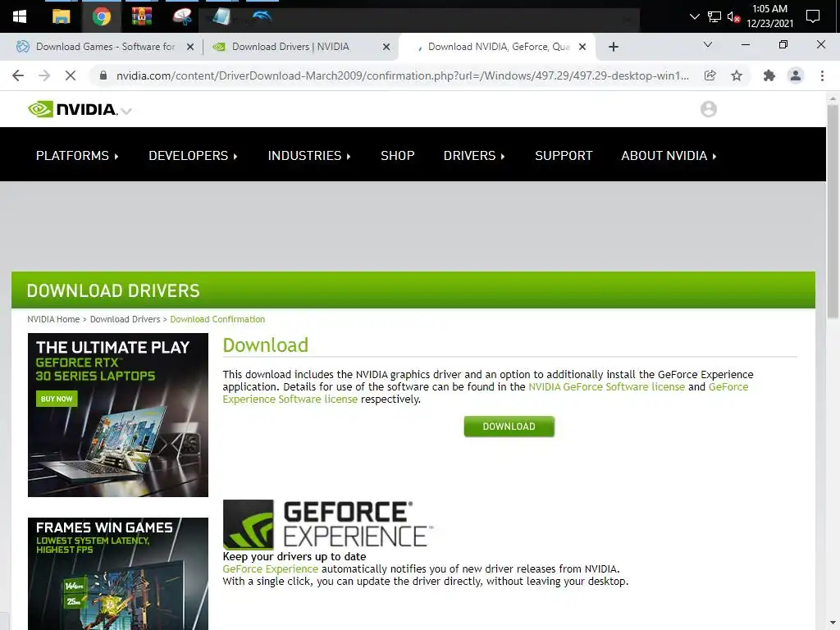Click the green DOWNLOAD button
This screenshot has width=840, height=630.
[x=509, y=427]
